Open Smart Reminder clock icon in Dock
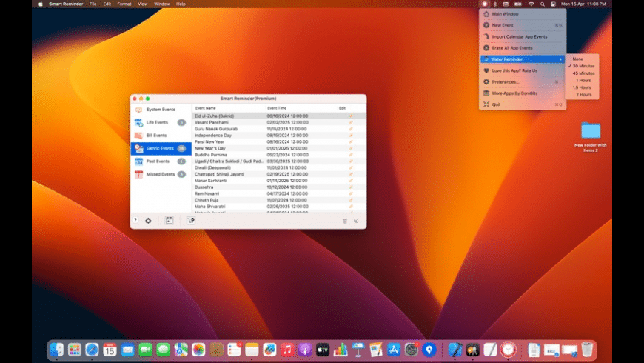Image resolution: width=644 pixels, height=363 pixels. tap(508, 350)
